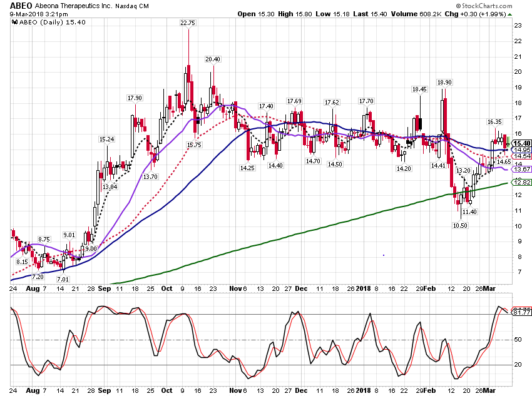
Task: Select the 14.95 blue moving average tag
Action: 521,150
